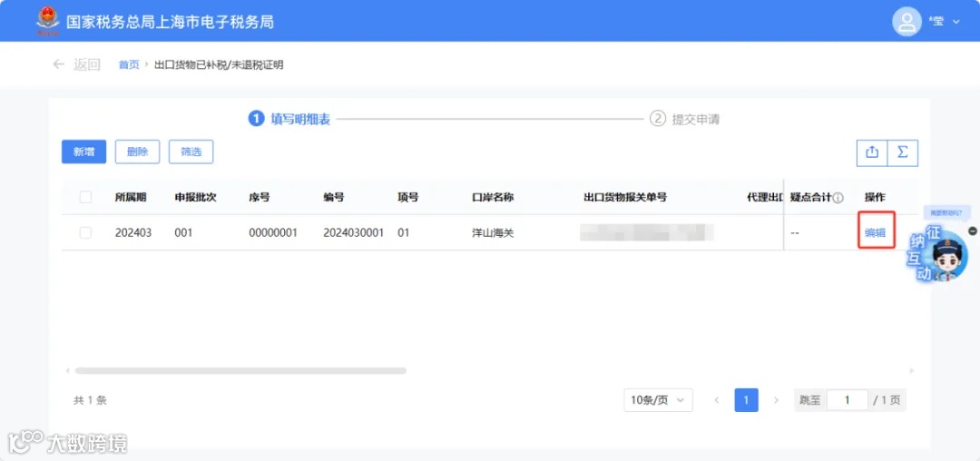980x461 pixels.
Task: Click the sigma summation icon button
Action: [x=903, y=152]
